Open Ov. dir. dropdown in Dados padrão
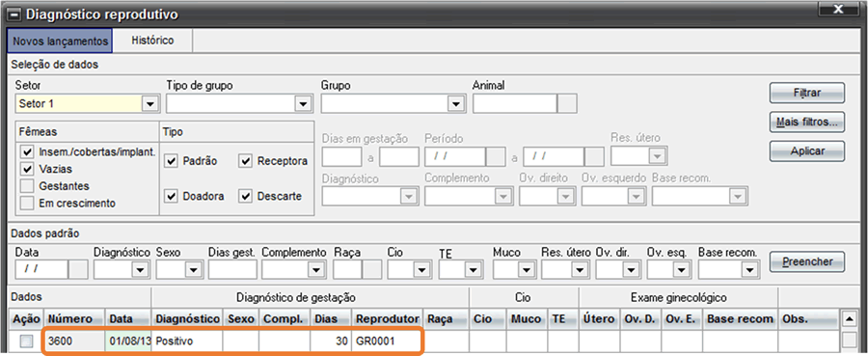The image size is (868, 356). point(631,269)
